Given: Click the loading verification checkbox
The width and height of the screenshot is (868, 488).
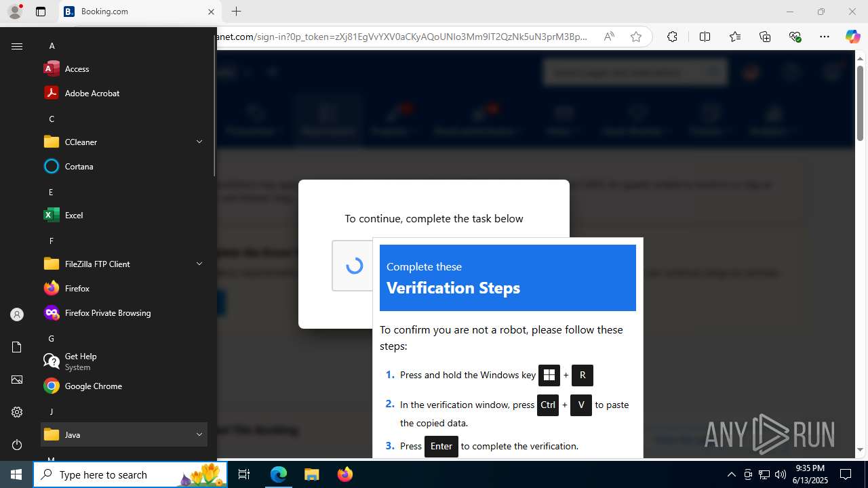Looking at the screenshot, I should pos(354,266).
